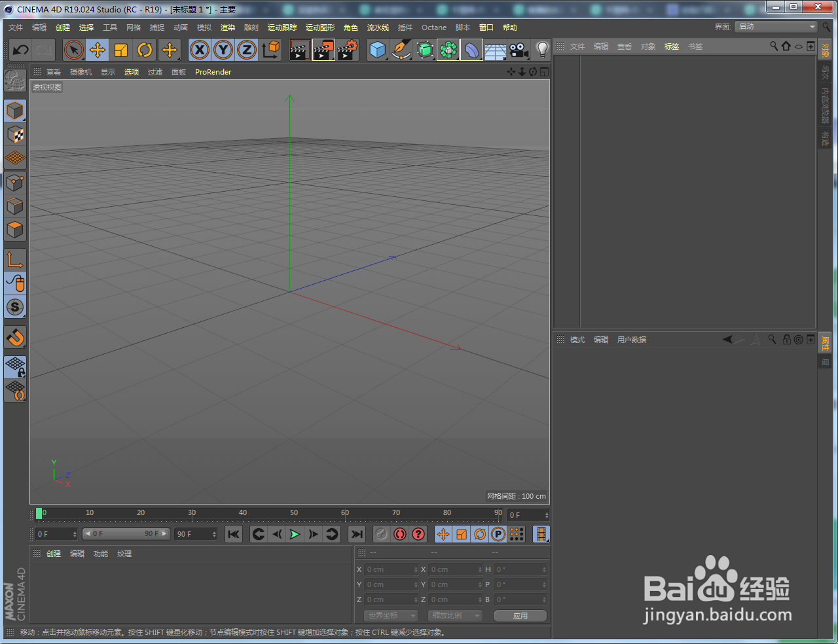The height and width of the screenshot is (644, 838).
Task: Add a Floor environment object
Action: (495, 50)
